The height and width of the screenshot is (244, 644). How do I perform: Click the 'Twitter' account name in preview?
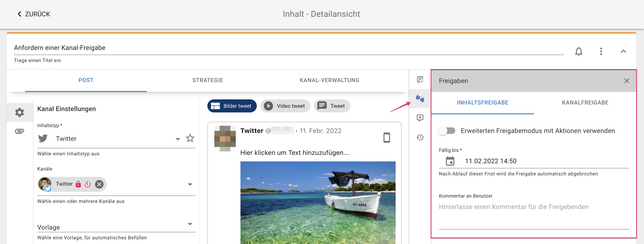click(252, 131)
